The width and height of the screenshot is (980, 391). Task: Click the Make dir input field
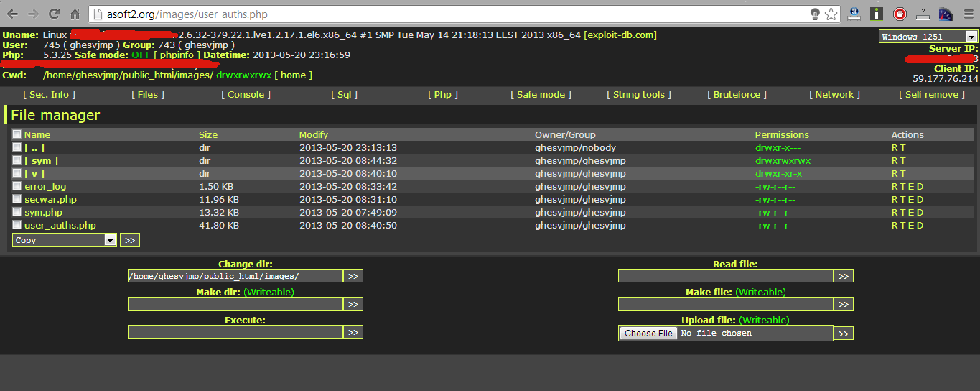pyautogui.click(x=235, y=304)
